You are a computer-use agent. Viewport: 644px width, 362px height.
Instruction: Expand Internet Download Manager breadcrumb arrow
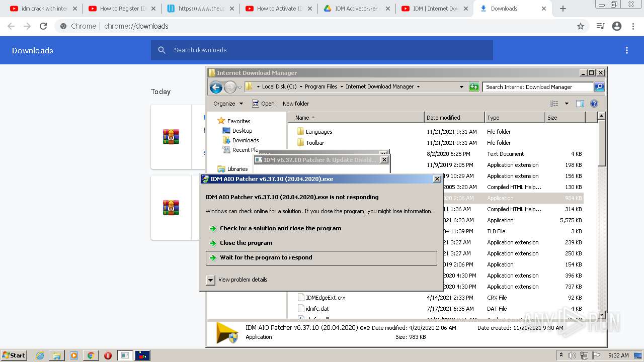coord(418,87)
